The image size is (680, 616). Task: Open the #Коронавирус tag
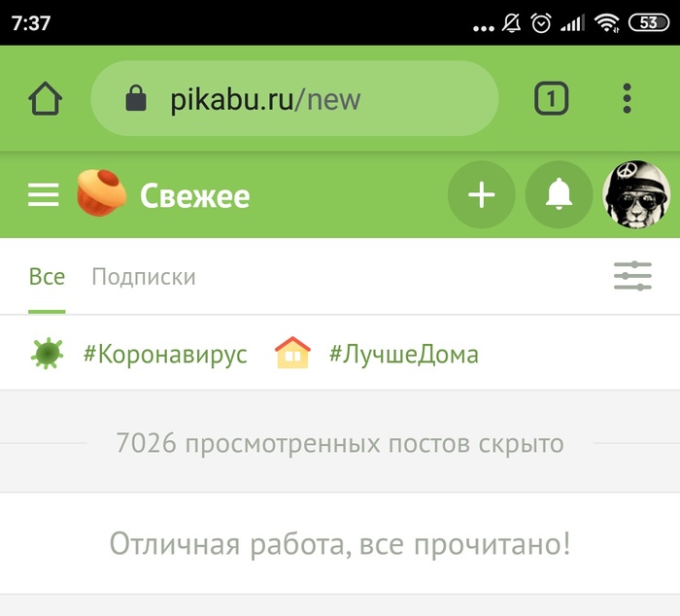point(165,355)
